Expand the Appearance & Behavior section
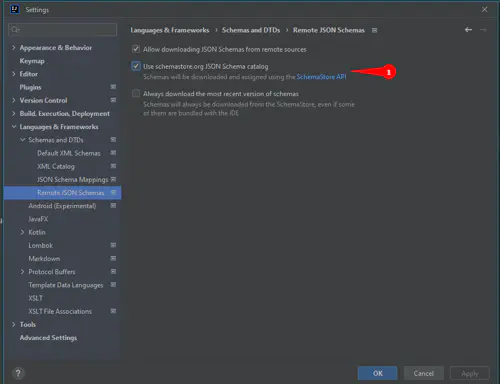500x384 pixels. pos(14,48)
